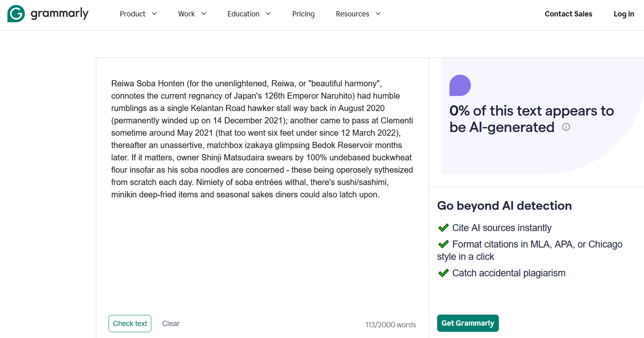Click the purple speech bubble icon
Image resolution: width=644 pixels, height=338 pixels.
pos(460,85)
